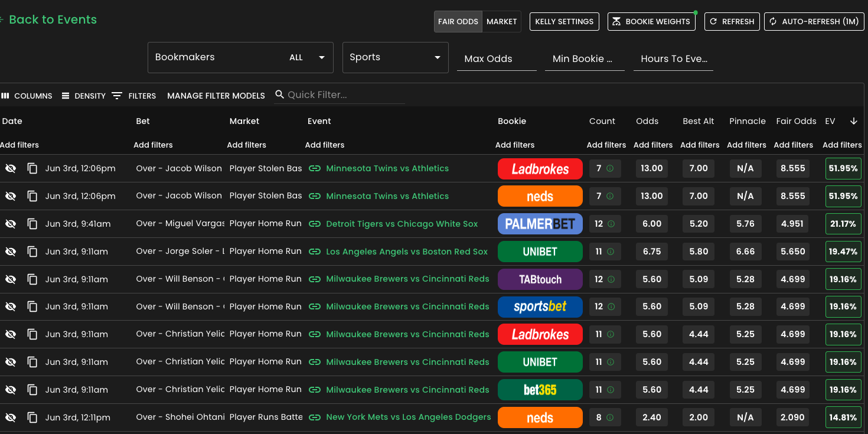Viewport: 868px width, 434px height.
Task: Add filters under Event column
Action: point(325,145)
